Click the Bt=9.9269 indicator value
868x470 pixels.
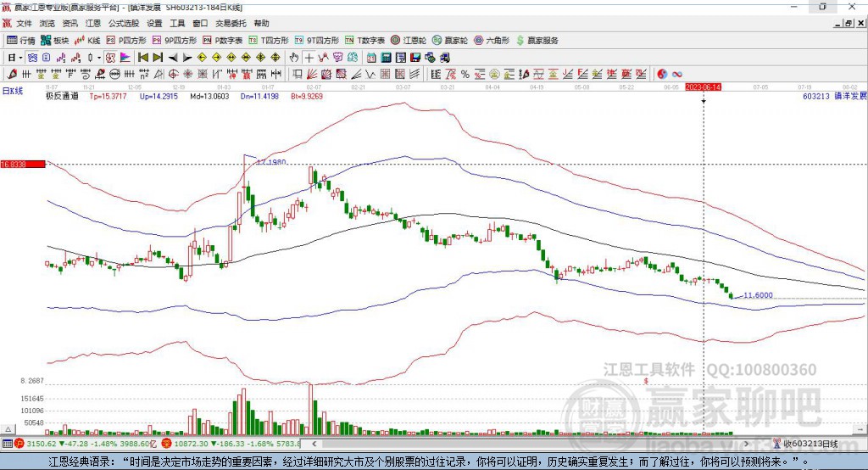[307, 97]
